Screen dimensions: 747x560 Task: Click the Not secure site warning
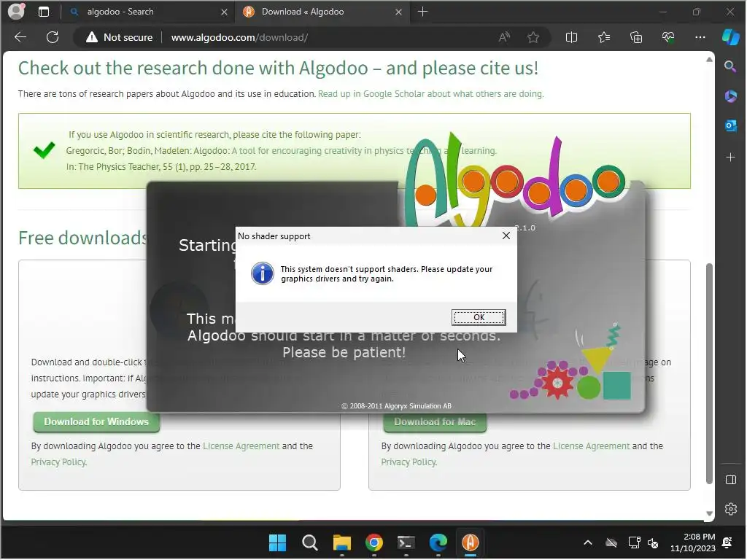click(x=119, y=37)
